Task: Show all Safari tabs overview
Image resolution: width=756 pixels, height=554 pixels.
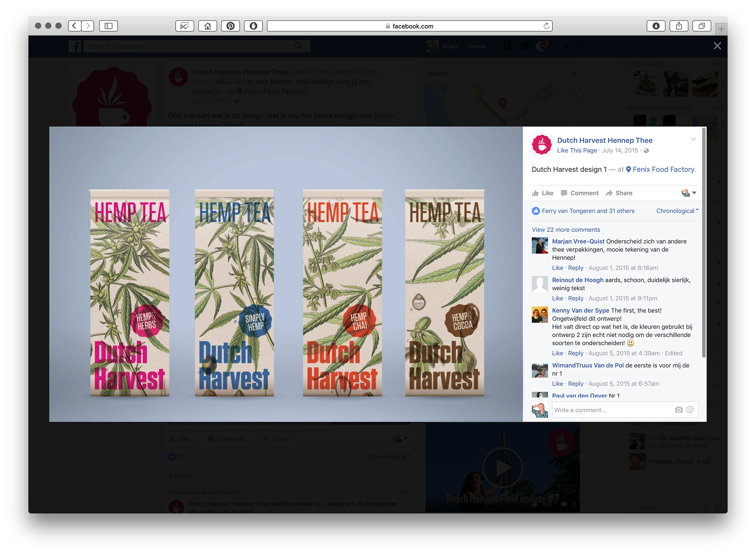Action: [702, 26]
